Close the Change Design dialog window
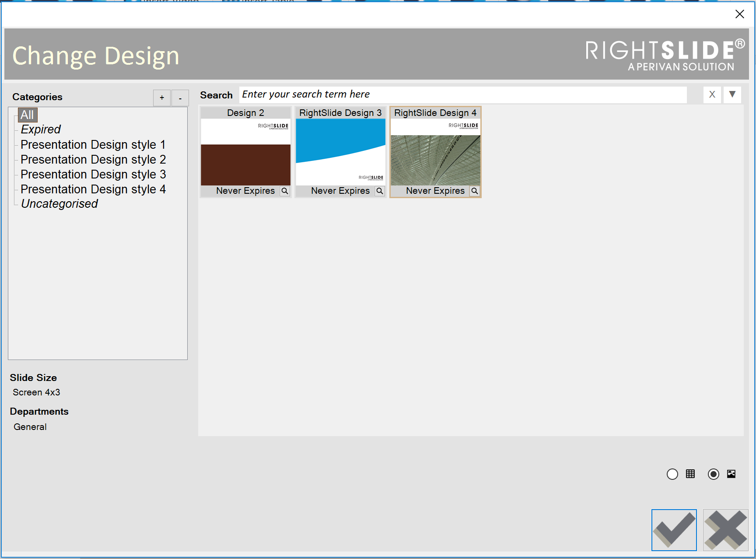Image resolution: width=756 pixels, height=559 pixels. 739,14
